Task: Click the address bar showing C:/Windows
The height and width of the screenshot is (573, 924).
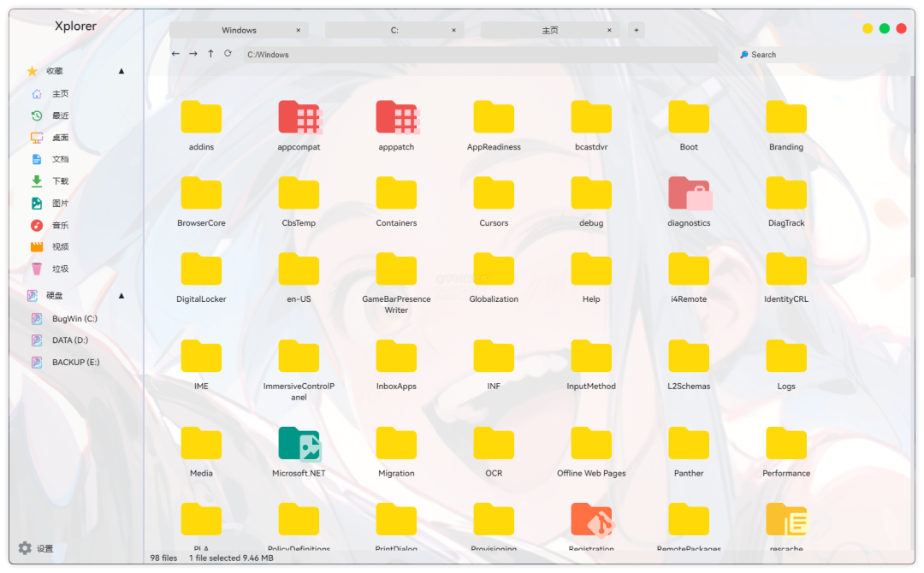Action: [479, 55]
